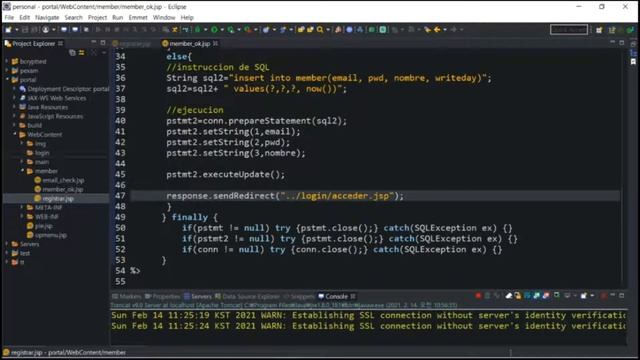Select email_check.jsp in the tree
Viewport: 640px width, 360px height.
[x=59, y=180]
